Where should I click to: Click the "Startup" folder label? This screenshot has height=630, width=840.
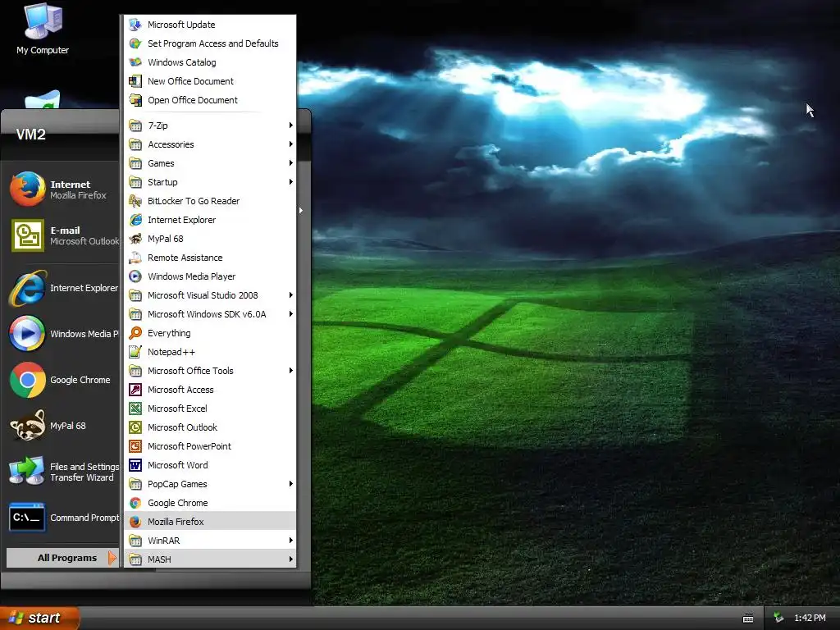click(162, 182)
